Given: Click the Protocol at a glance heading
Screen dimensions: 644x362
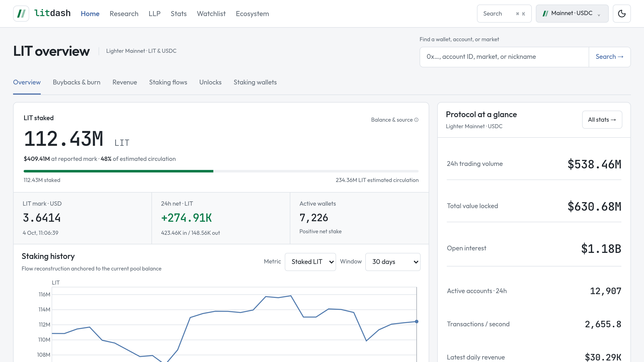Looking at the screenshot, I should click(x=481, y=115).
